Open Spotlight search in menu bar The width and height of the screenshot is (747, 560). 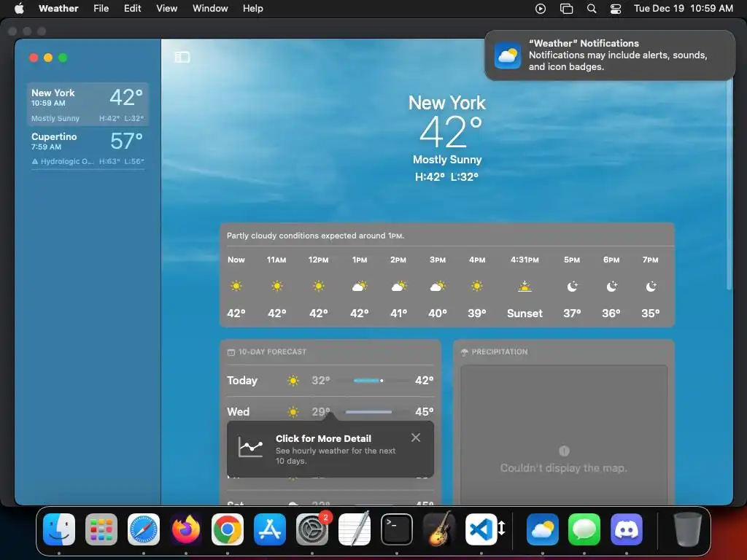tap(591, 8)
